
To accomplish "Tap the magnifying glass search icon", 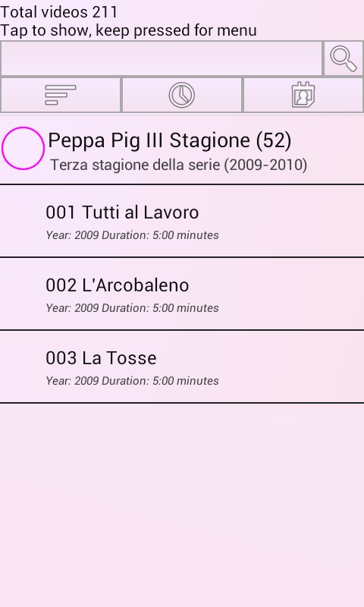I will (343, 58).
